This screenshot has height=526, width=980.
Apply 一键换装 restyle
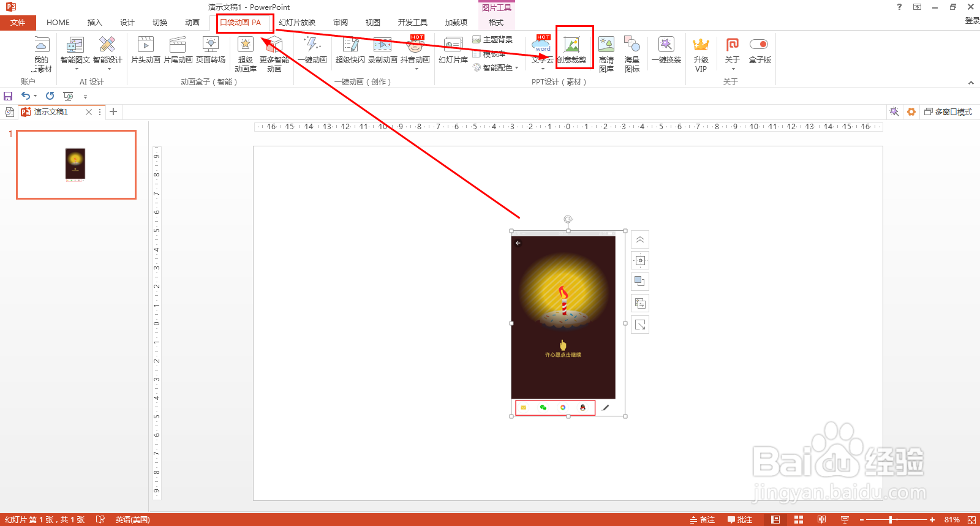(666, 50)
